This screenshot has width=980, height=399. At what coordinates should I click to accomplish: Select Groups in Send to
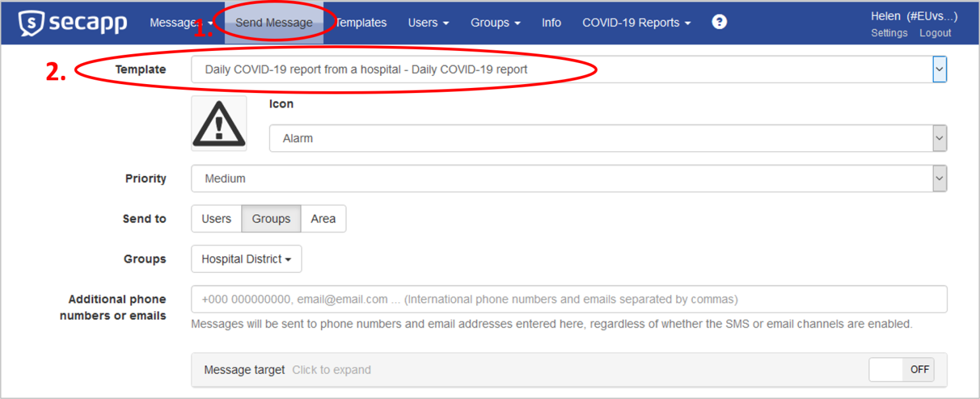pyautogui.click(x=271, y=219)
